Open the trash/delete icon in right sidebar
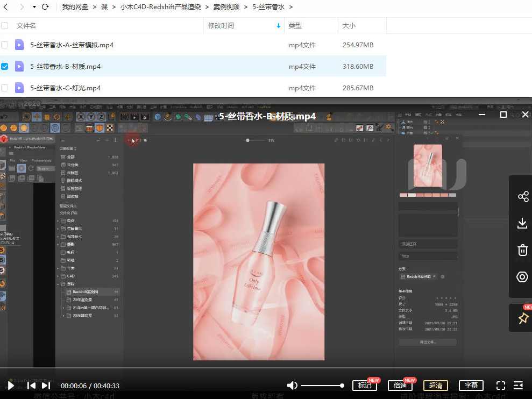The image size is (532, 399). [x=522, y=250]
